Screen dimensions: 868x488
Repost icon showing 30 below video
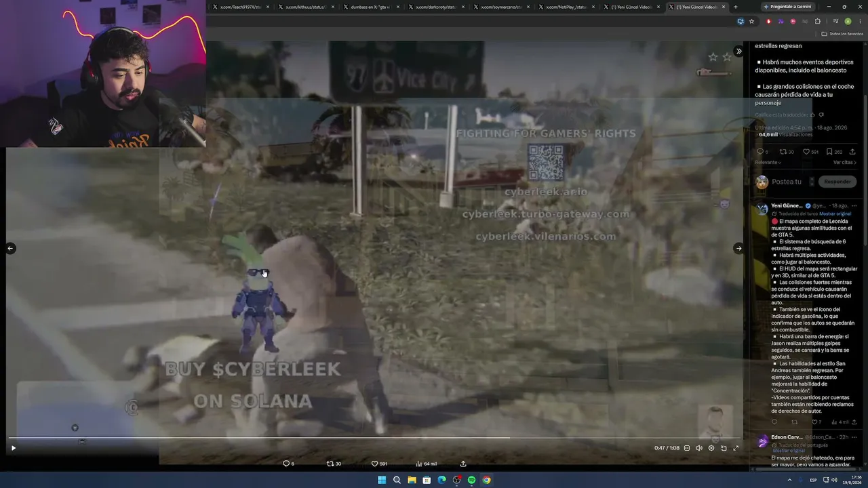click(x=330, y=464)
